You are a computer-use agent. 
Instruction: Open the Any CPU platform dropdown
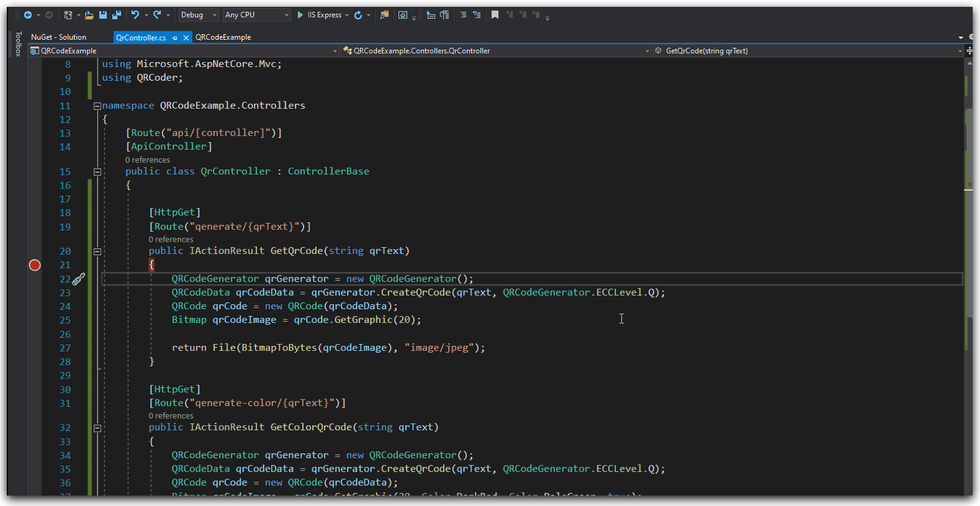point(256,15)
